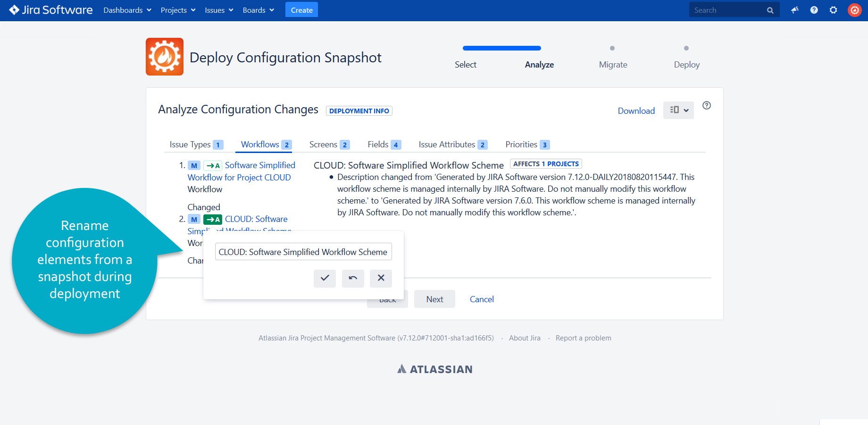
Task: Click the AFFECTS 1 PROJECTS badge
Action: click(x=546, y=164)
